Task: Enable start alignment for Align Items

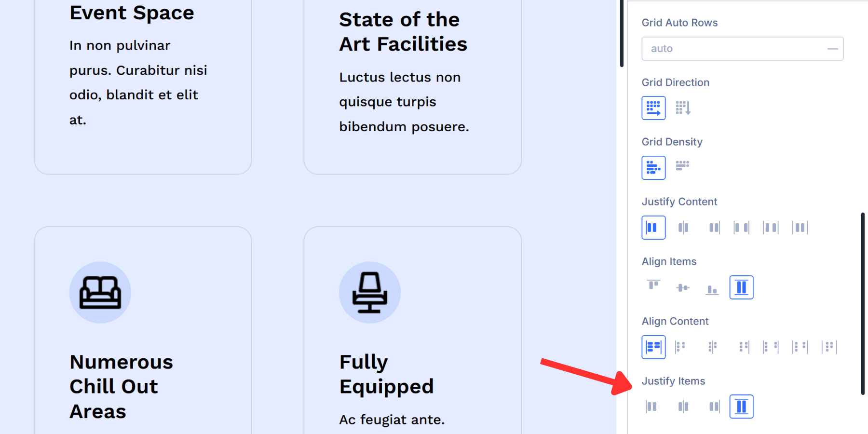Action: pyautogui.click(x=653, y=287)
